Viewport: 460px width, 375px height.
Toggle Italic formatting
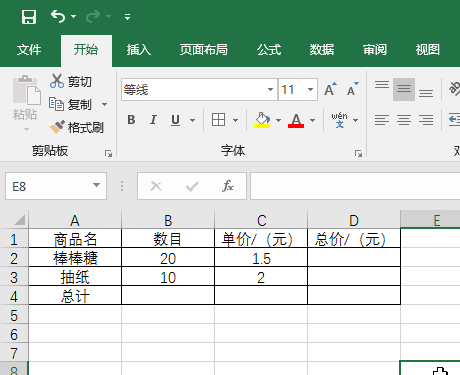(x=153, y=120)
